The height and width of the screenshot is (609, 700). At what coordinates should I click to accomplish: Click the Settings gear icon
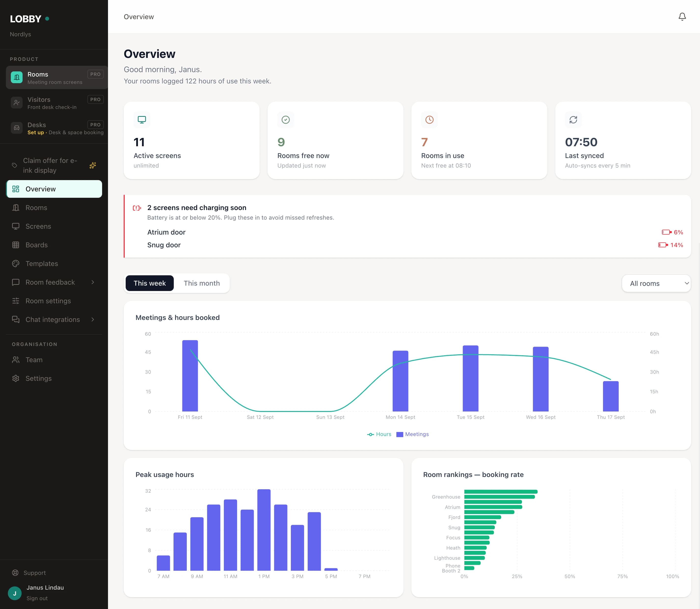click(16, 379)
